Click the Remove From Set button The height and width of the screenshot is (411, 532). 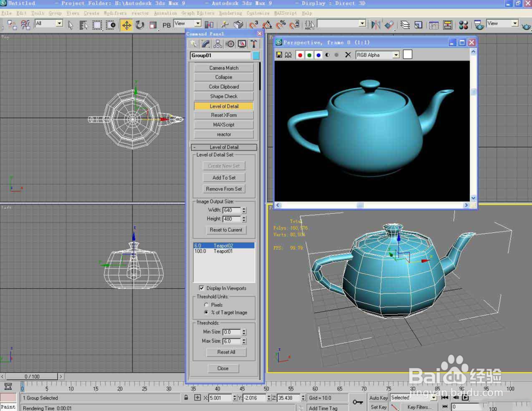coord(224,189)
